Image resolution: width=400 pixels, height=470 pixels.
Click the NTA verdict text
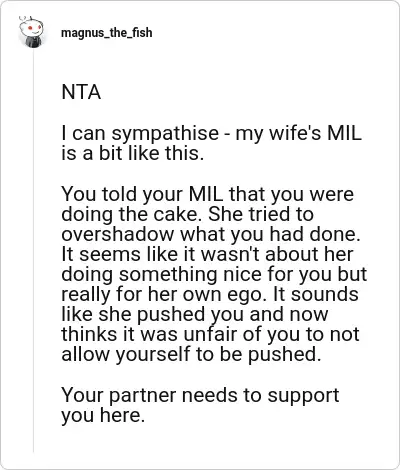click(81, 92)
